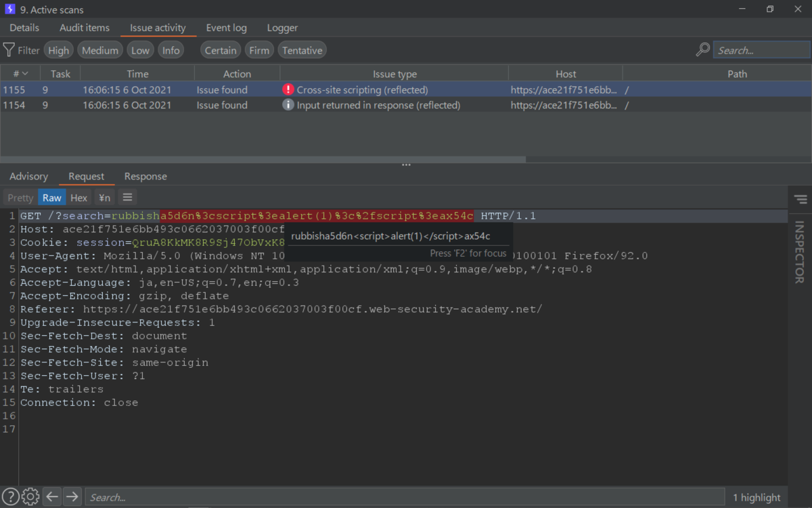The height and width of the screenshot is (508, 812).
Task: Toggle the Low severity filter
Action: (141, 50)
